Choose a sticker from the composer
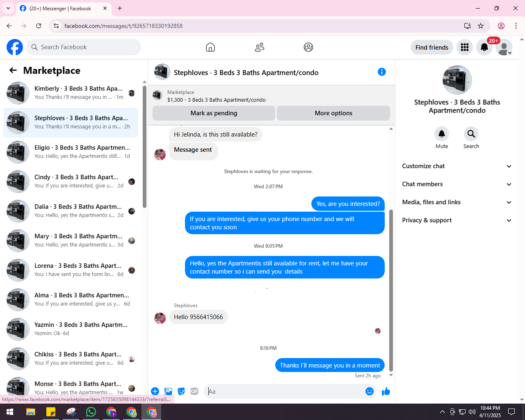The width and height of the screenshot is (525, 420). coord(181,391)
